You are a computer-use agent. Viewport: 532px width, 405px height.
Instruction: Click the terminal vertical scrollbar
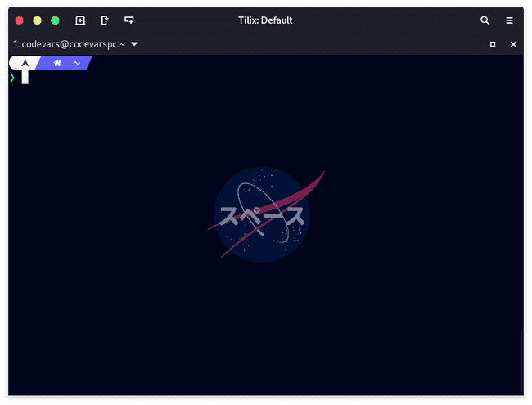[521, 361]
